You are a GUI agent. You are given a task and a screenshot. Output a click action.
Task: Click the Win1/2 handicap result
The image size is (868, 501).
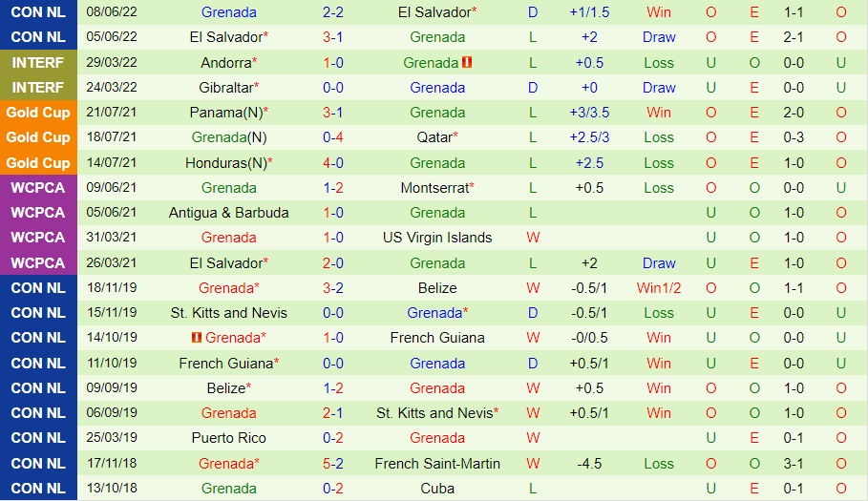[x=659, y=288]
